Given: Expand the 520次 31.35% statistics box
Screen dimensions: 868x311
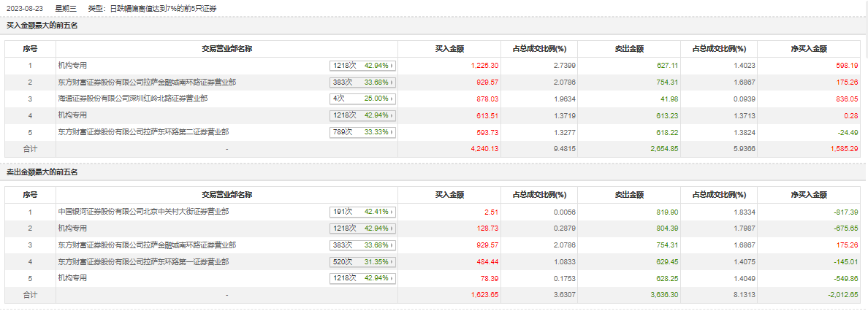Looking at the screenshot, I should [x=362, y=261].
